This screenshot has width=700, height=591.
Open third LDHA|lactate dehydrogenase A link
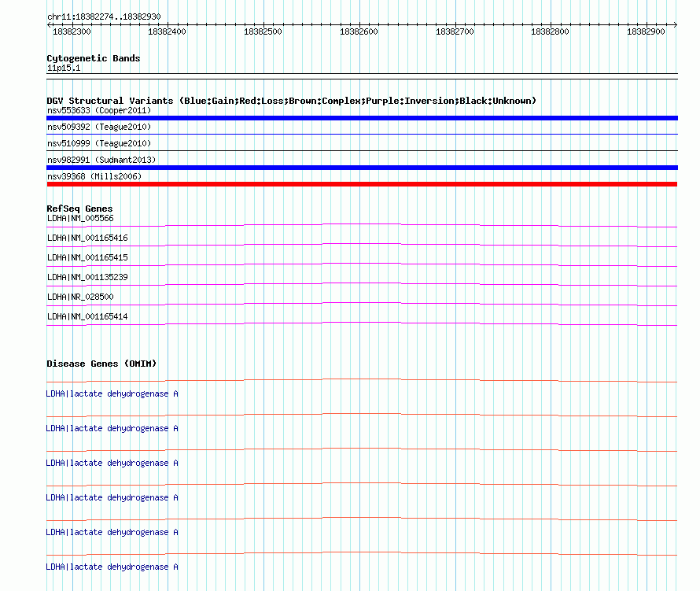tap(112, 464)
